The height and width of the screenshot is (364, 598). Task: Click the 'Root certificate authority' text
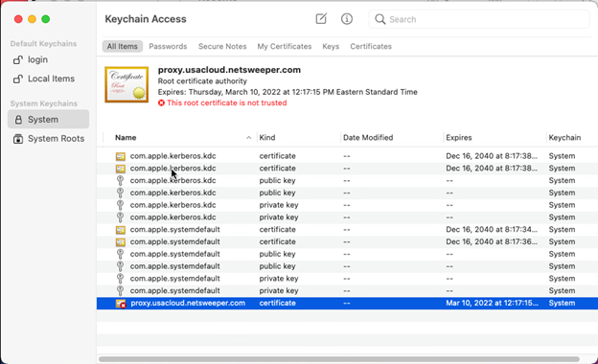(202, 81)
